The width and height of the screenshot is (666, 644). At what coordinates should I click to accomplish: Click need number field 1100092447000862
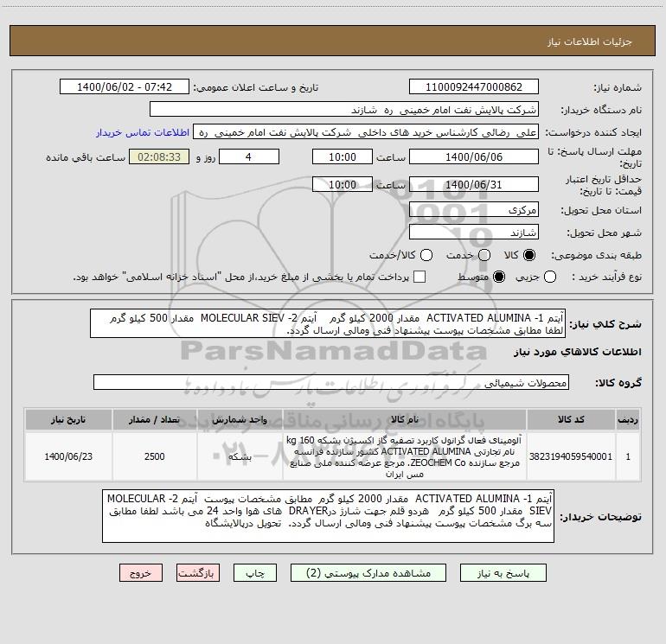474,87
